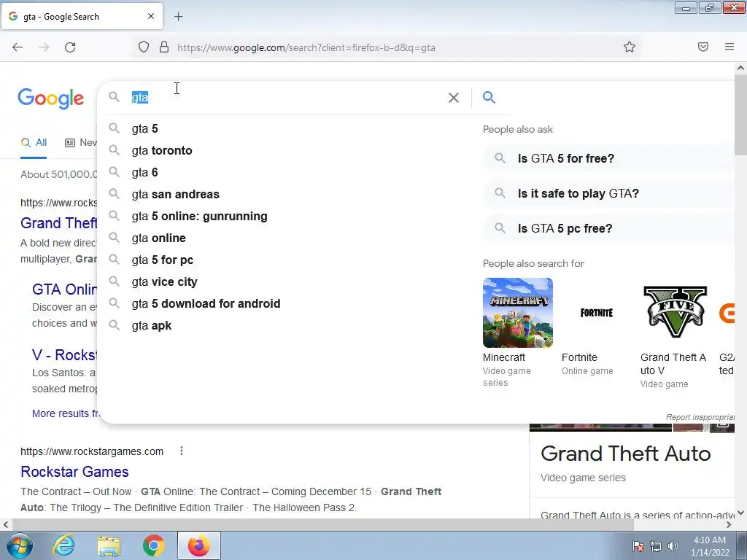Click the browser forward arrow
747x560 pixels.
click(x=44, y=47)
